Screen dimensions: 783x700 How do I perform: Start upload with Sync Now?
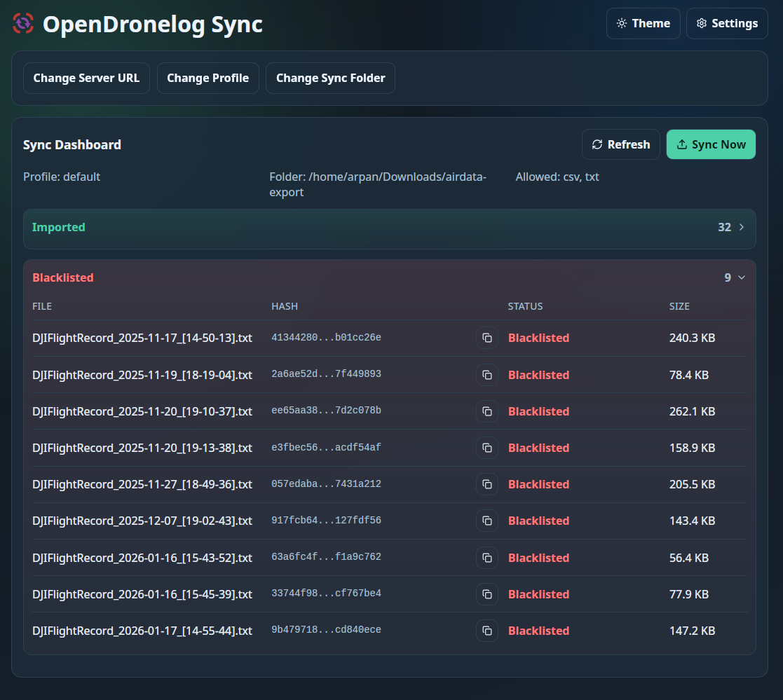711,144
